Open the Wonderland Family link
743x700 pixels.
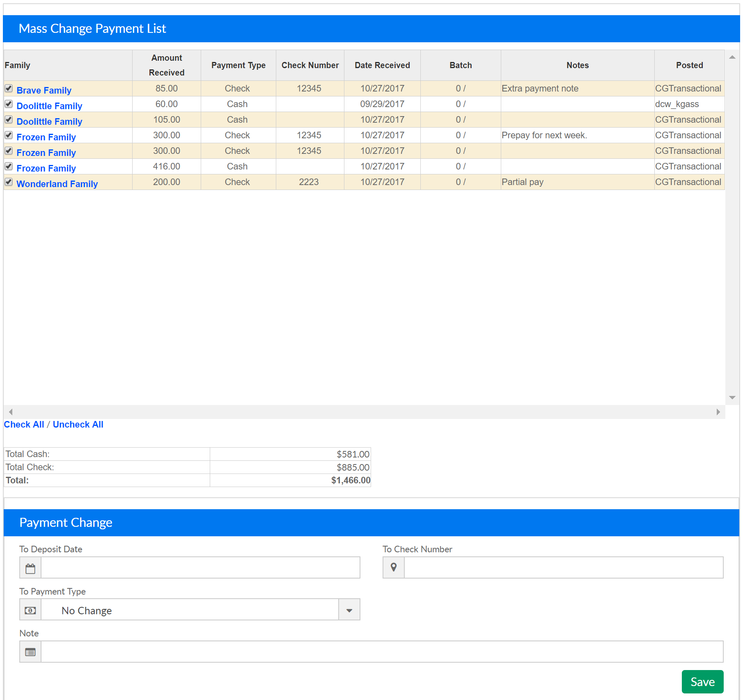click(57, 184)
